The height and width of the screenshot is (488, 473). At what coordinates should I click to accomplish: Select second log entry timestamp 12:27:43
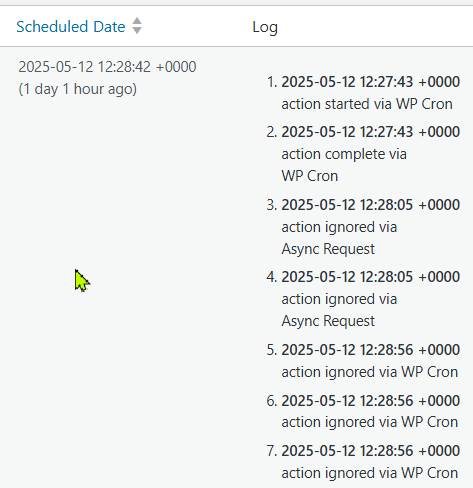coord(371,132)
